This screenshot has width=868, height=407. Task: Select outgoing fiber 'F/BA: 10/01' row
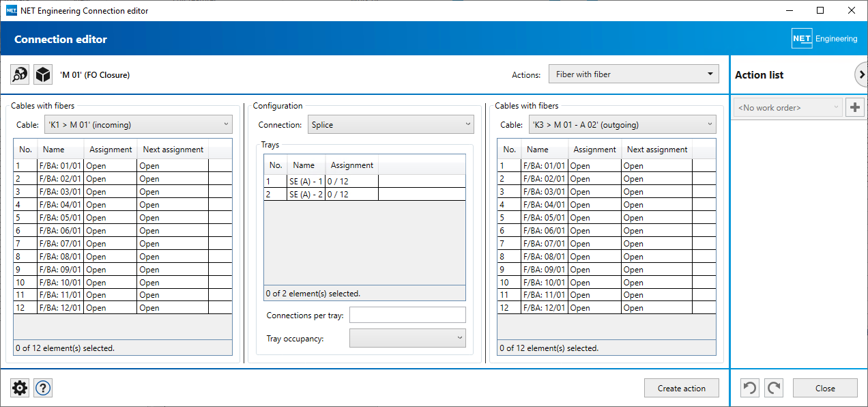607,282
